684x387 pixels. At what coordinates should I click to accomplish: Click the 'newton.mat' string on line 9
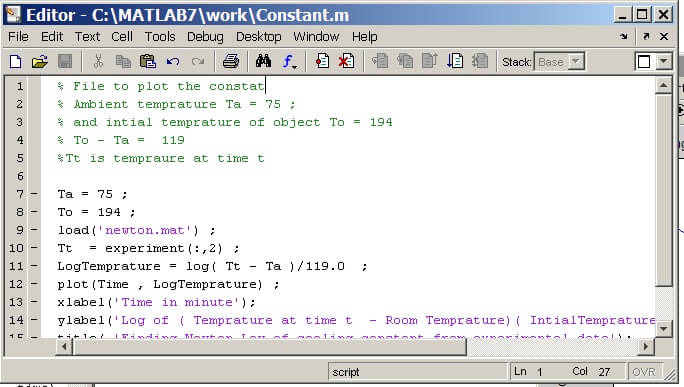(144, 230)
